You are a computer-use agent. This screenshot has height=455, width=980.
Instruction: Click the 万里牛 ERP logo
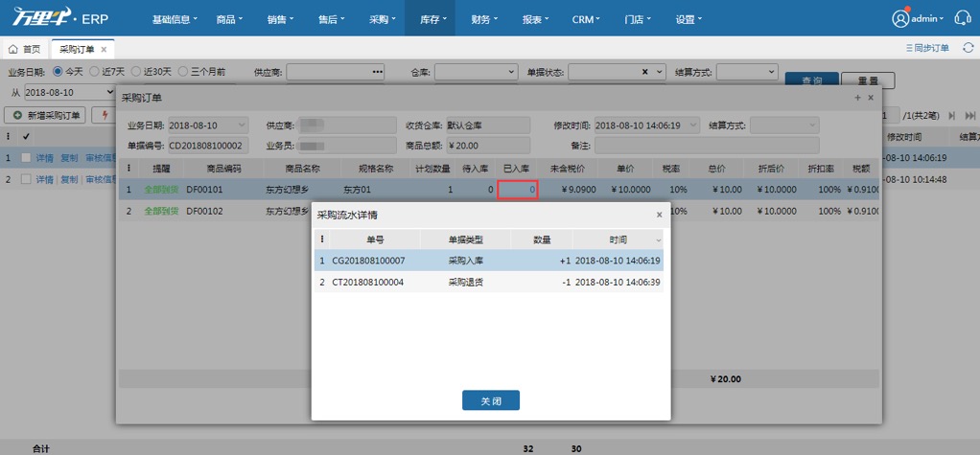[60, 18]
